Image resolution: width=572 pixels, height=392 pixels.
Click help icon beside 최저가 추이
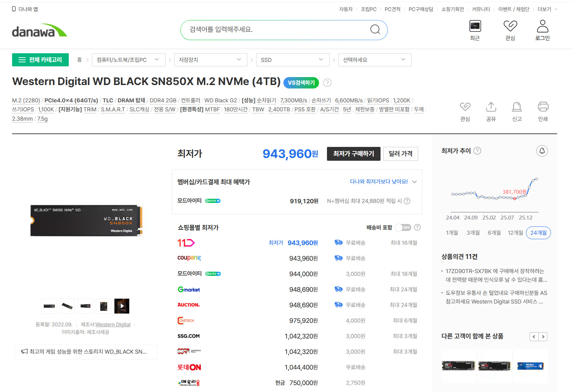click(x=477, y=151)
